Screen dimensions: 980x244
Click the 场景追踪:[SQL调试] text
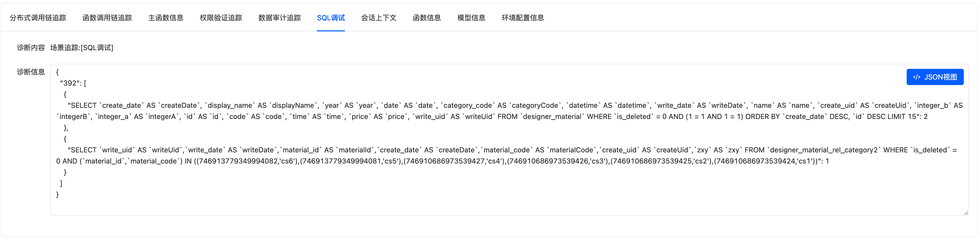82,48
